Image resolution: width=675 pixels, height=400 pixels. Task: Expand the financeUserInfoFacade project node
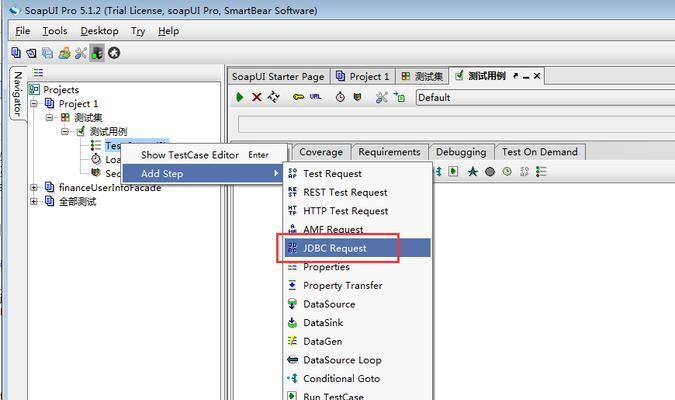[34, 188]
